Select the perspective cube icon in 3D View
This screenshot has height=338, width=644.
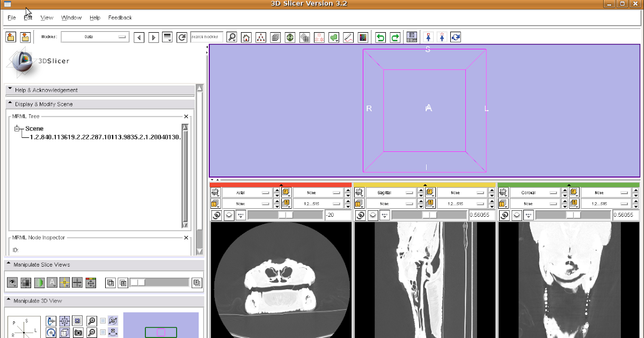click(x=64, y=333)
